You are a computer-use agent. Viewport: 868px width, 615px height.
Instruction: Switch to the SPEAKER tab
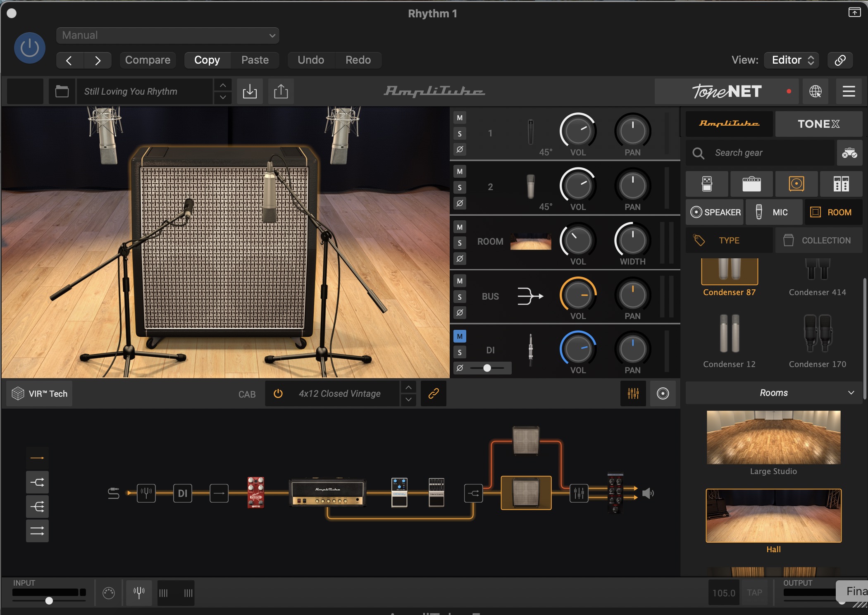[715, 212]
